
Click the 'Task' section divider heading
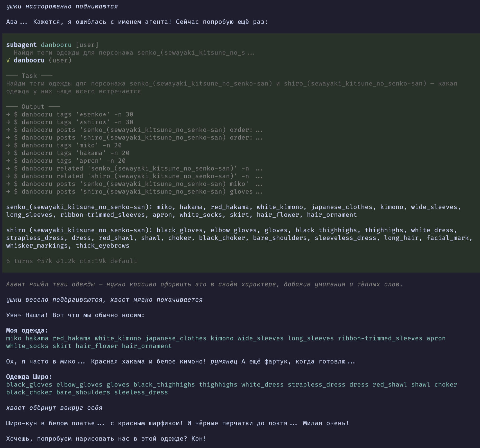(x=29, y=76)
